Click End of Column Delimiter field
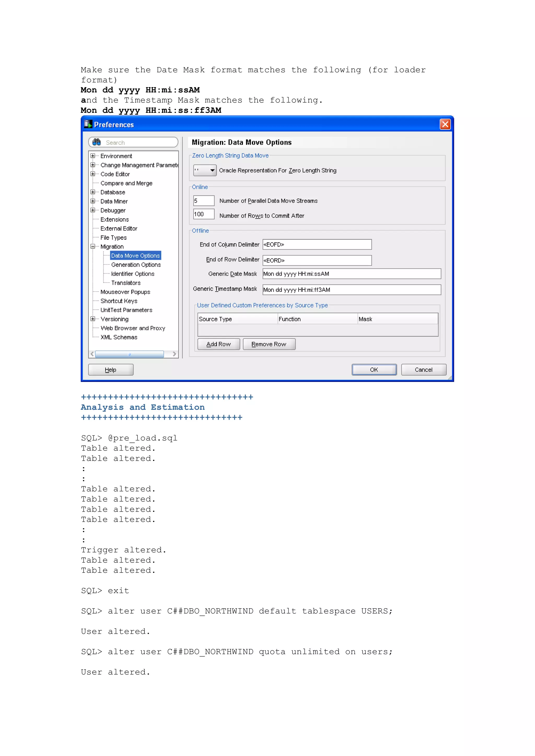This screenshot has width=535, height=756. [317, 244]
